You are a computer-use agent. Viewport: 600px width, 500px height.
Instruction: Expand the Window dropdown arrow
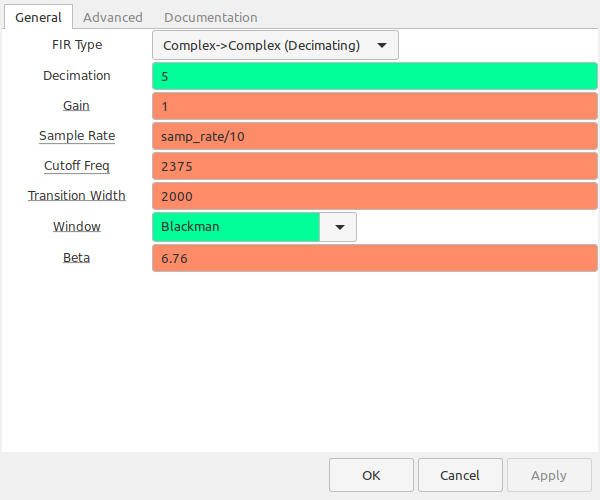pos(339,227)
